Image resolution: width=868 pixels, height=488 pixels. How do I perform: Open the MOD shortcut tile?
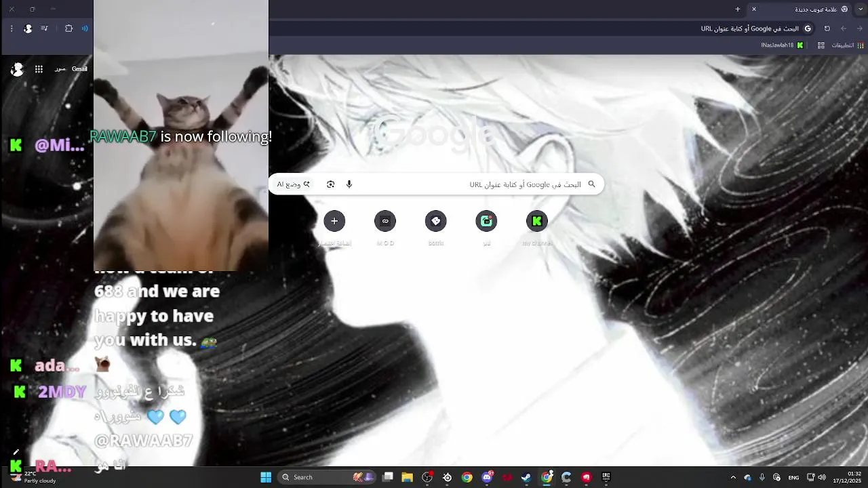(x=385, y=221)
